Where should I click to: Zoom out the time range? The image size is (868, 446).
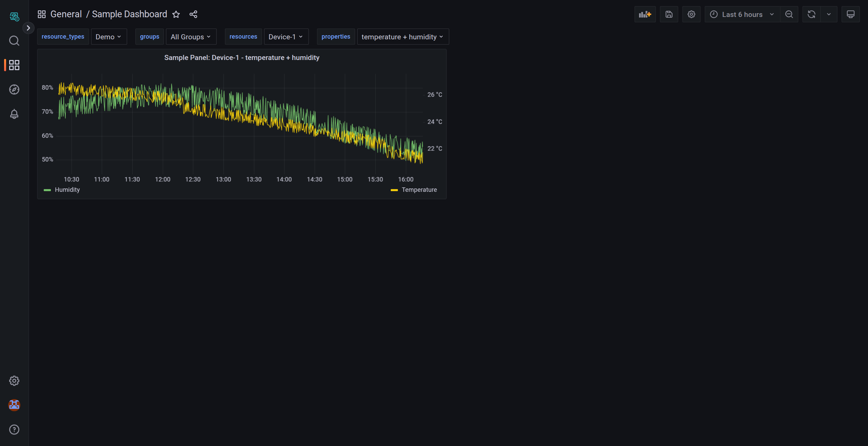(x=789, y=14)
